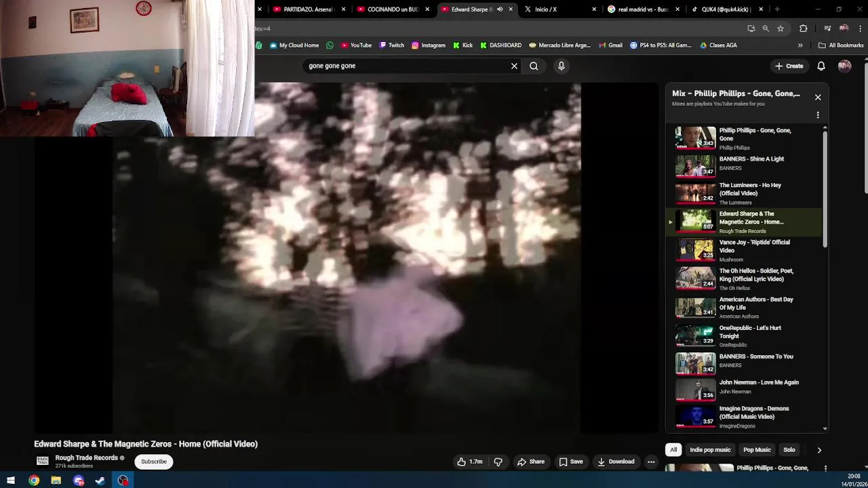The width and height of the screenshot is (868, 488).
Task: Click the Share button
Action: 530,462
